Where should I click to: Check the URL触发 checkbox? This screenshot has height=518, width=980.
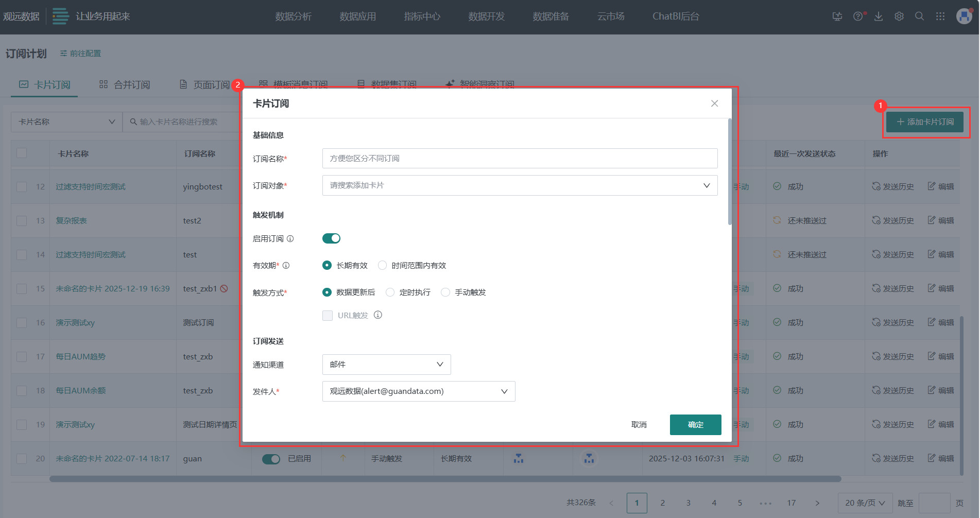tap(328, 316)
